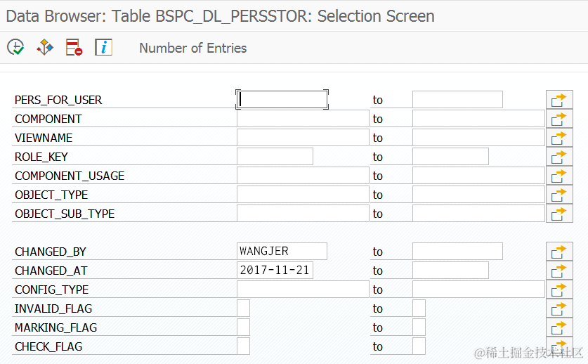Click the CHANGED_AT date field 2017-11-21

pyautogui.click(x=275, y=271)
